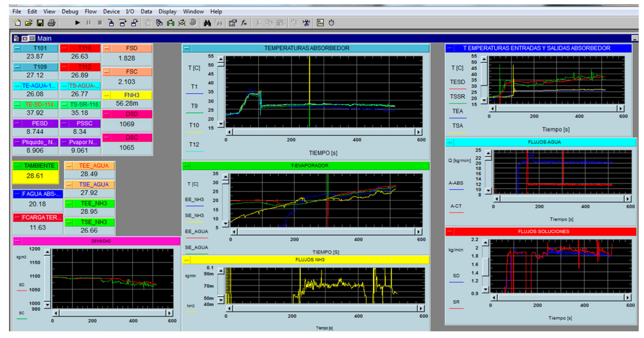Select the TEE_NH3 display title
Image resolution: width=644 pixels, height=338 pixels.
click(94, 203)
